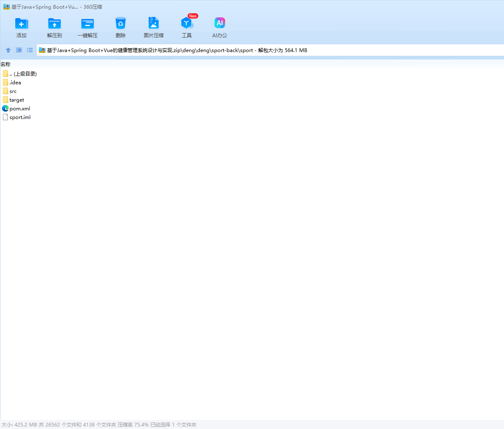Select the 'sport.iml' file name

[20, 117]
